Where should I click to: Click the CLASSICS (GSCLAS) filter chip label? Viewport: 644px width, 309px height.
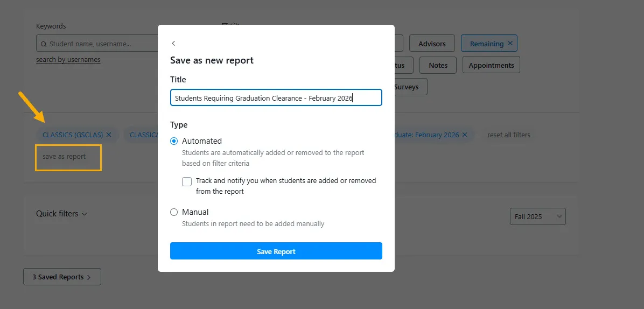(x=73, y=135)
